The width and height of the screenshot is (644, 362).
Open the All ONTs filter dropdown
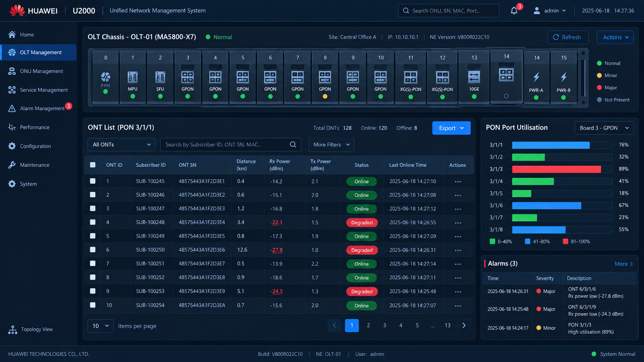(x=122, y=145)
